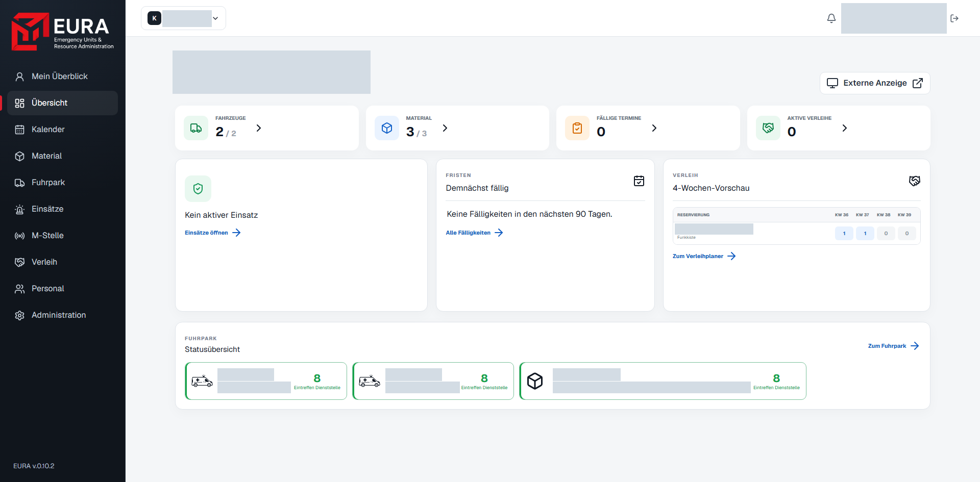Click the KW 37 reservation cell
Screen dimensions: 980x482
point(865,234)
